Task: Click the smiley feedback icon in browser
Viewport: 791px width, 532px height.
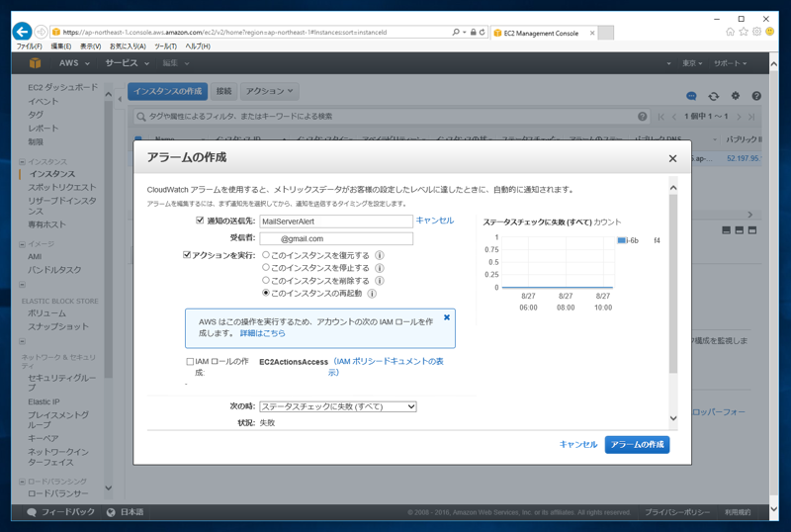Action: tap(770, 32)
